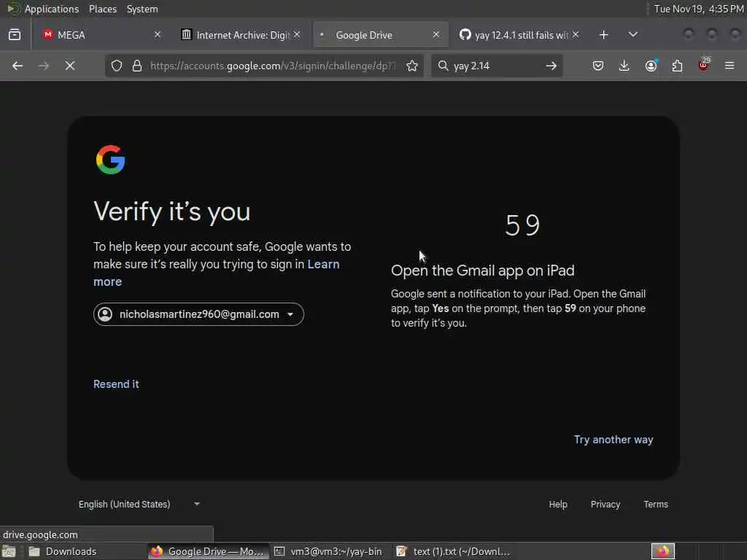Click the clock showing Tue Nov 19
This screenshot has height=560, width=747.
point(698,9)
